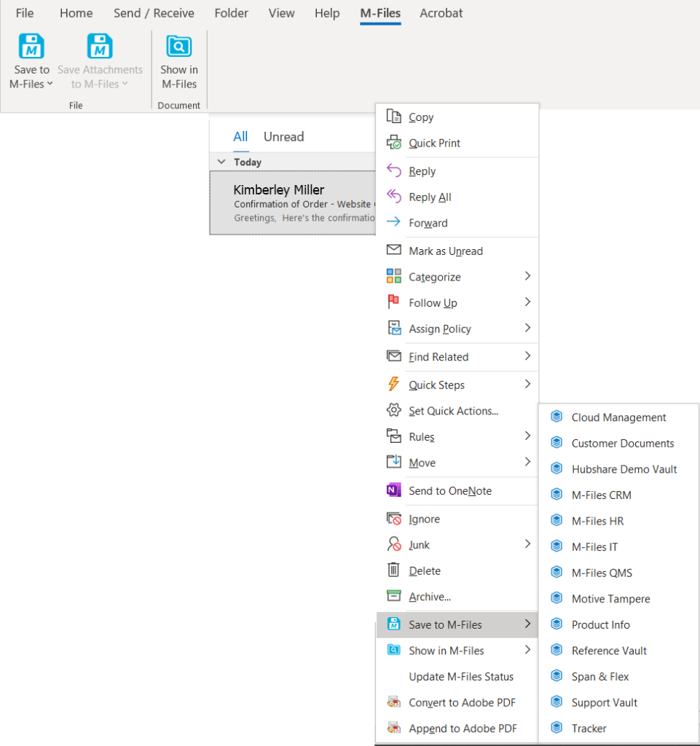Open the Save to M-Files dropdown in ribbon

click(50, 84)
